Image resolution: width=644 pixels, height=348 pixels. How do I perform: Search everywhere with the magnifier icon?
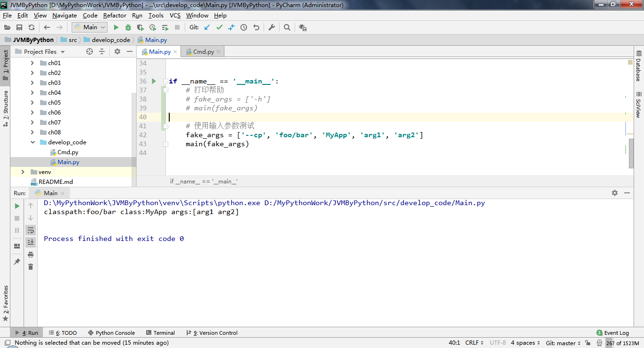pos(287,27)
